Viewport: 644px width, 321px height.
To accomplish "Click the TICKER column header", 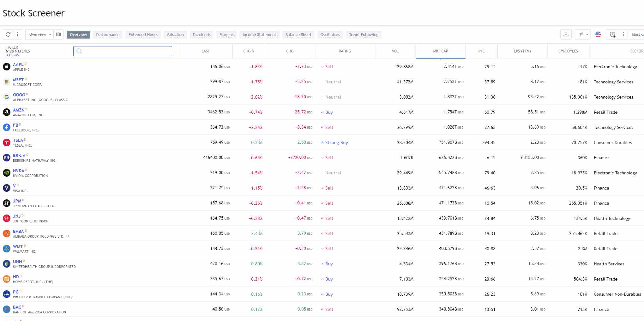I will point(12,47).
